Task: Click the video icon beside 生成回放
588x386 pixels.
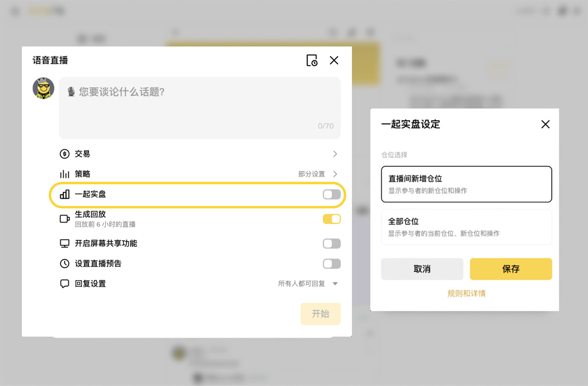Action: (65, 219)
